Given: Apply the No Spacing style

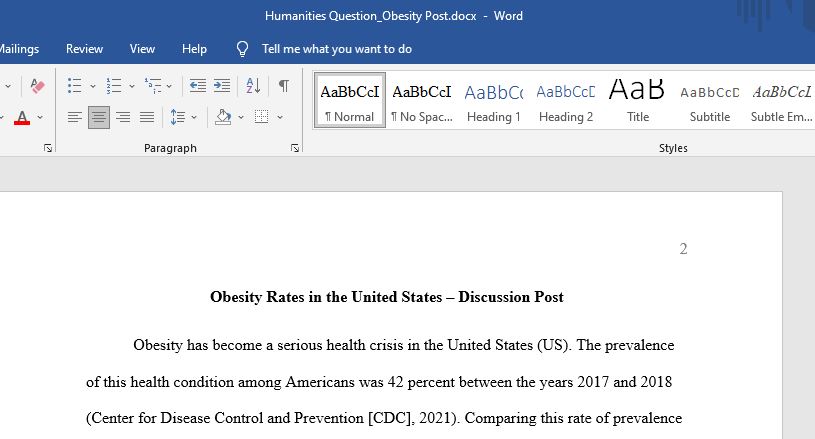Looking at the screenshot, I should tap(422, 100).
